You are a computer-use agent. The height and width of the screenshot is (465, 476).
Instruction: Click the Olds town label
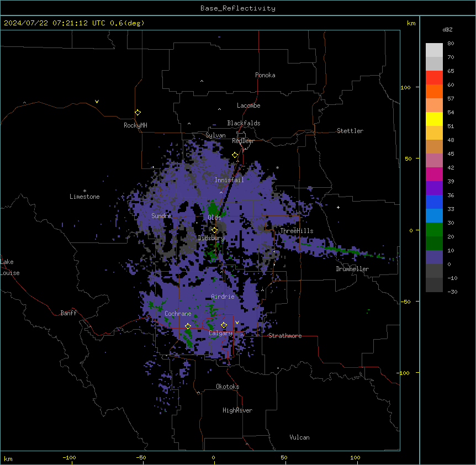click(214, 218)
